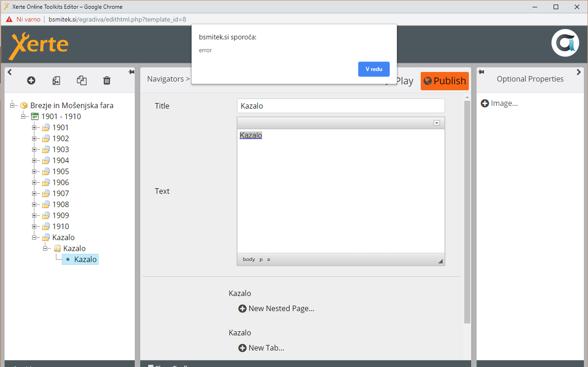The height and width of the screenshot is (367, 588).
Task: Expand the 1910 tree node
Action: [34, 226]
